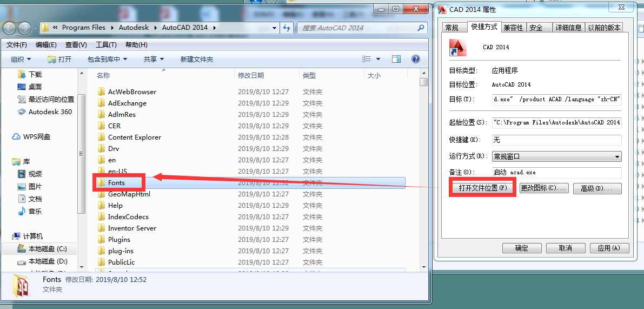This screenshot has height=309, width=644.
Task: Click the refresh button beside address bar
Action: [x=287, y=28]
